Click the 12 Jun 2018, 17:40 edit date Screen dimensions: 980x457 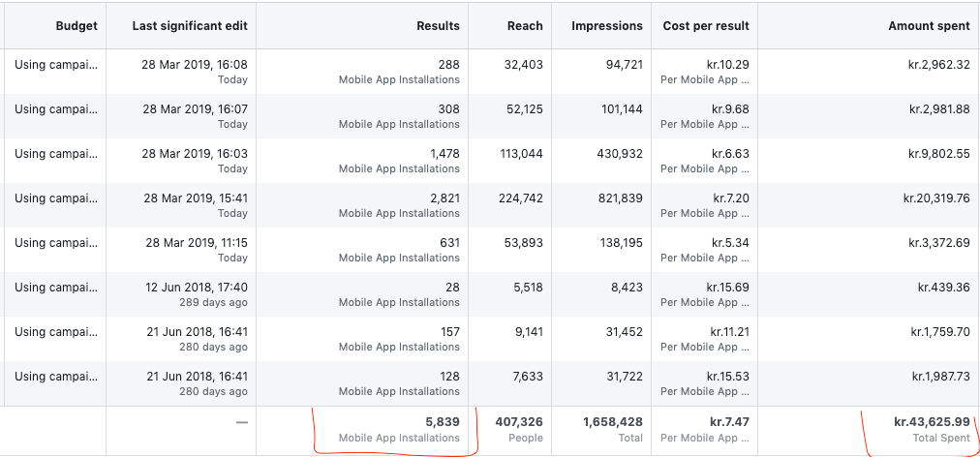coord(196,288)
